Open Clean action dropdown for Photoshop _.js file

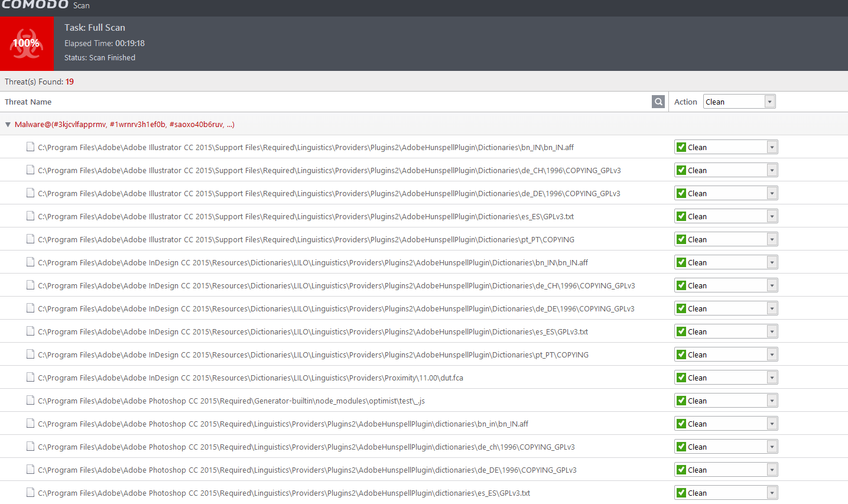point(726,401)
